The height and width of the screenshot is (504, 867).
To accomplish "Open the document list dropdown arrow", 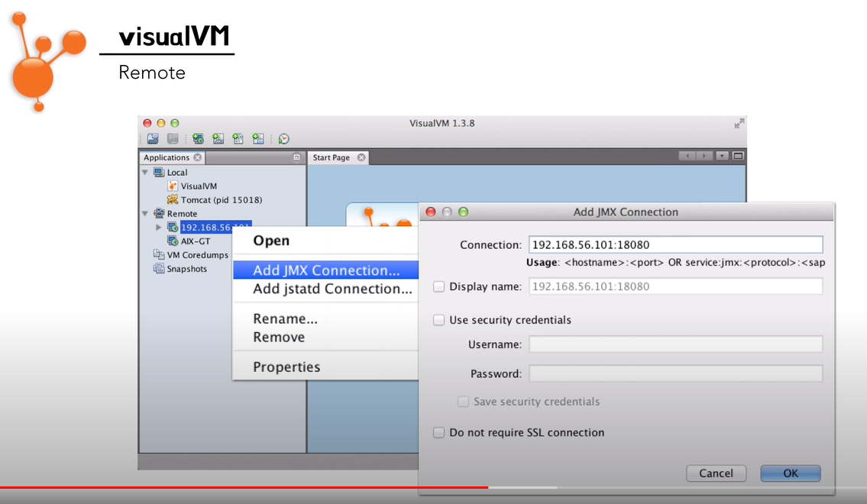I will point(722,156).
